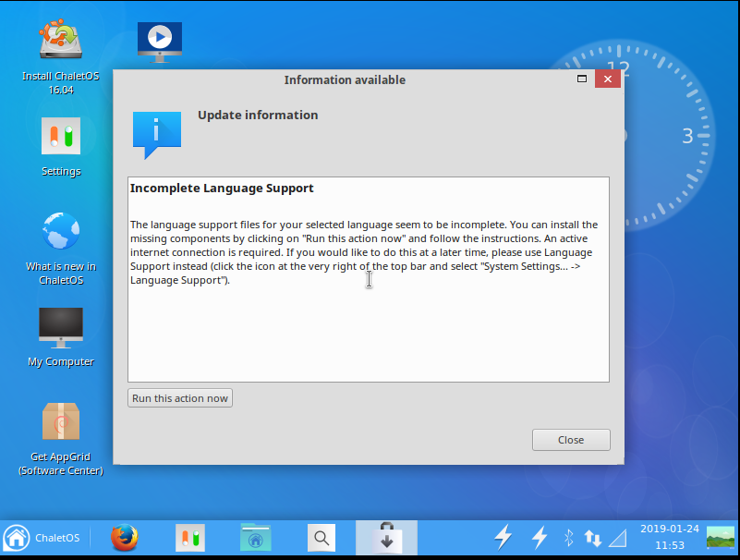Open the ChaletOS start menu
The width and height of the screenshot is (740, 560).
[x=42, y=538]
